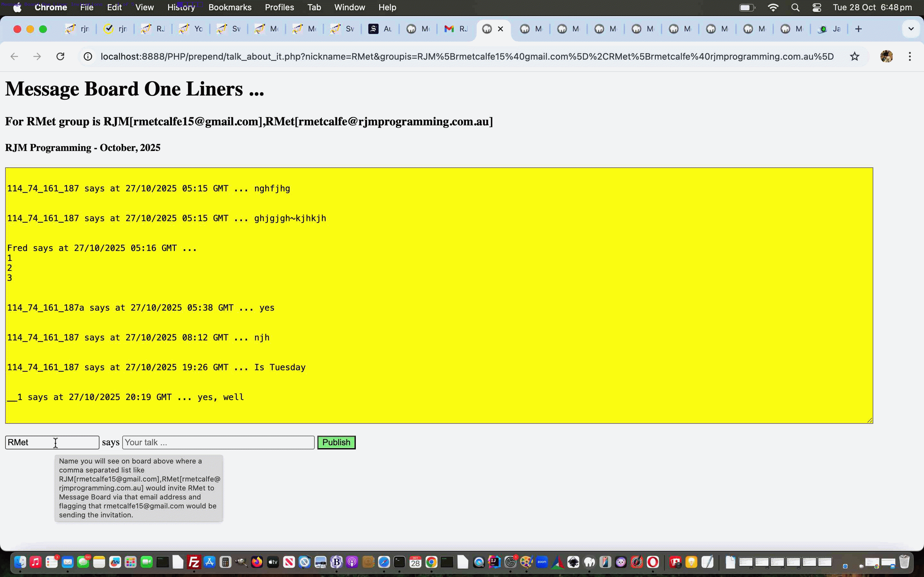Click the profile avatar icon
Viewport: 924px width, 577px height.
click(x=886, y=56)
